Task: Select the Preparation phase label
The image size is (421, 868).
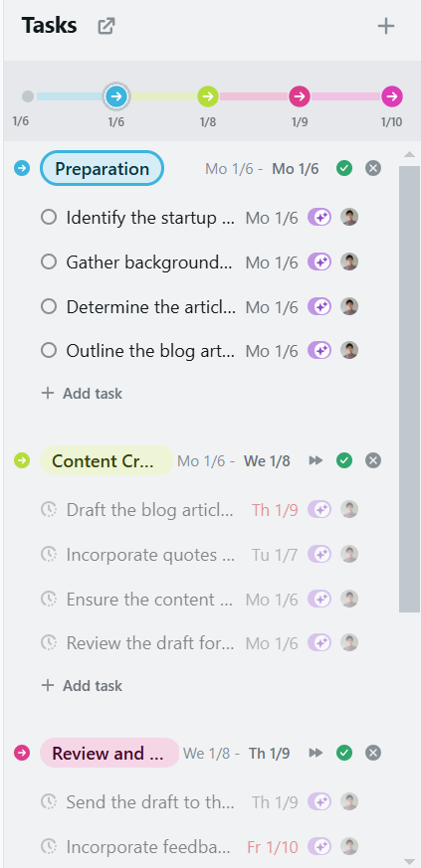Action: (102, 168)
